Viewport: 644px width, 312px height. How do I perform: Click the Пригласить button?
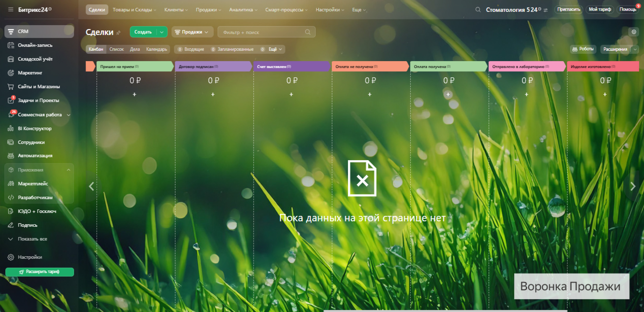(x=569, y=9)
